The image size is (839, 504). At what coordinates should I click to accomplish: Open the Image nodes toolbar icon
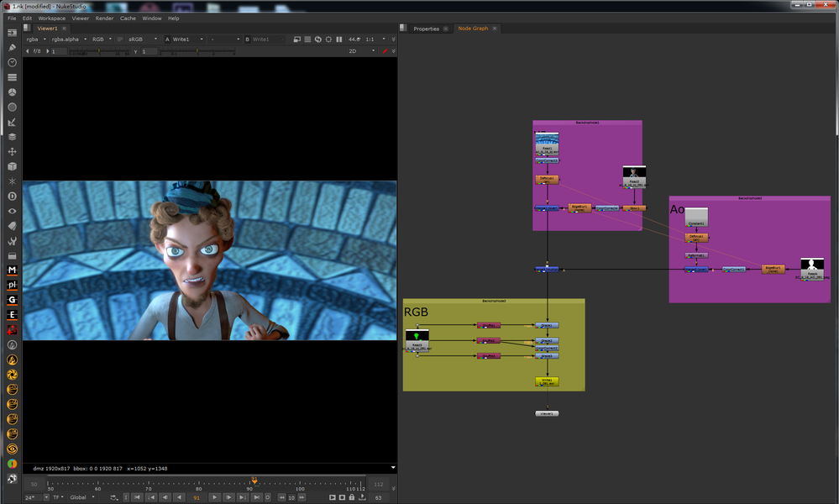point(12,33)
